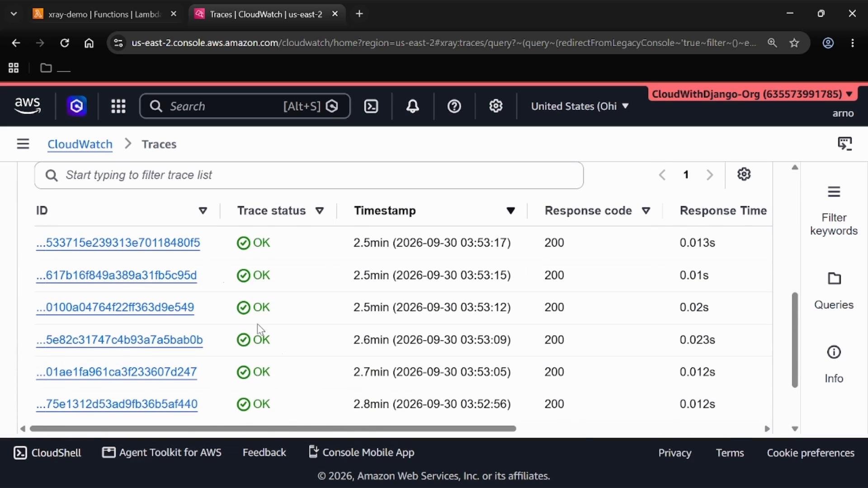The image size is (868, 488).
Task: Navigate to the CloudWatch breadcrumb link
Action: click(x=80, y=144)
